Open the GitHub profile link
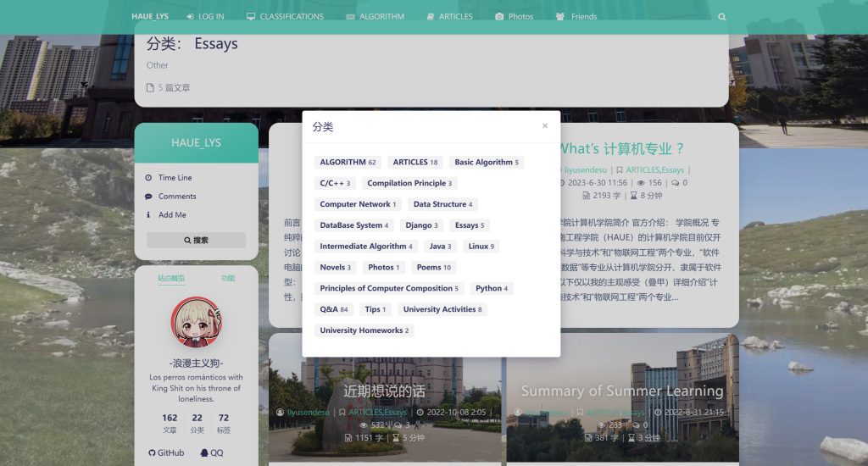This screenshot has width=868, height=466. click(166, 452)
